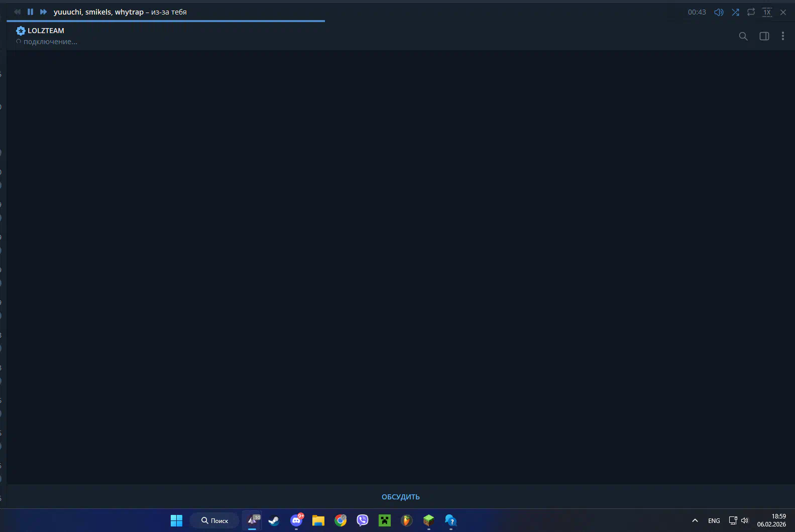Change the 1X playback speed
This screenshot has width=795, height=532.
click(x=767, y=12)
